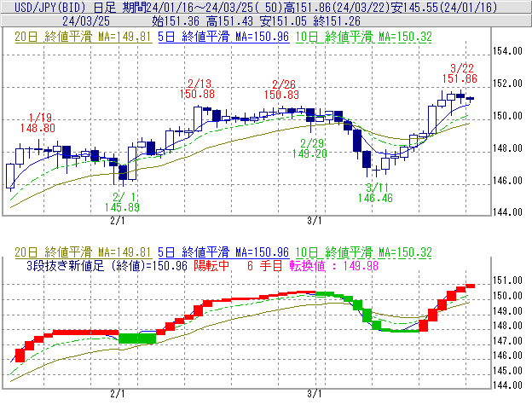Click the 20日 終値平滑 legend in the lower chart
The width and height of the screenshot is (532, 405).
pyautogui.click(x=83, y=252)
